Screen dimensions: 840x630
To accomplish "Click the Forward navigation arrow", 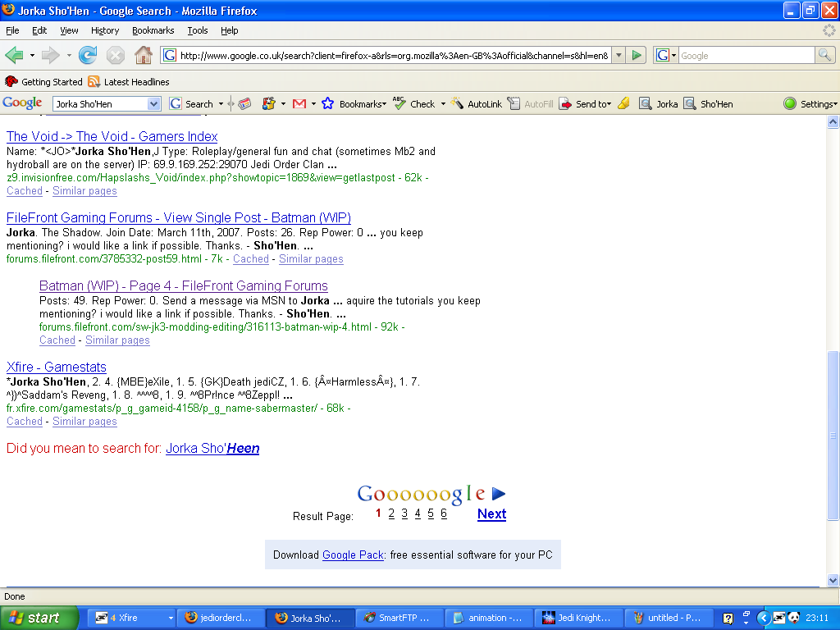I will pyautogui.click(x=50, y=55).
